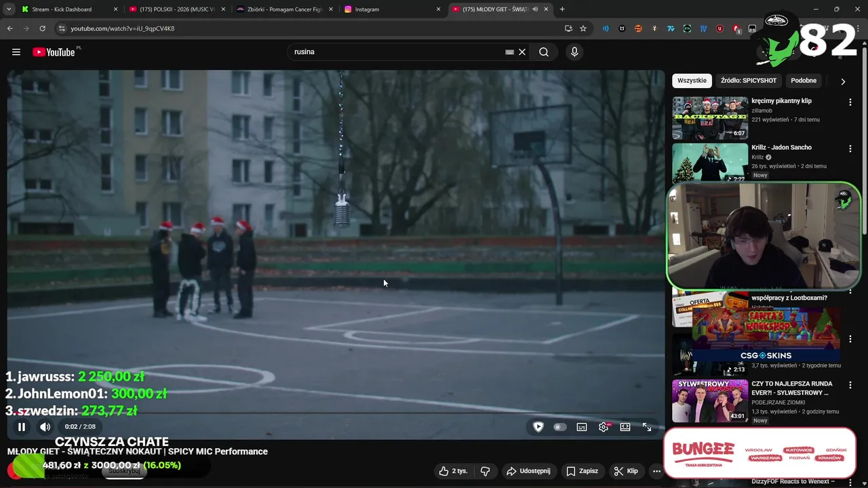Turn on subtitles in player

click(582, 427)
